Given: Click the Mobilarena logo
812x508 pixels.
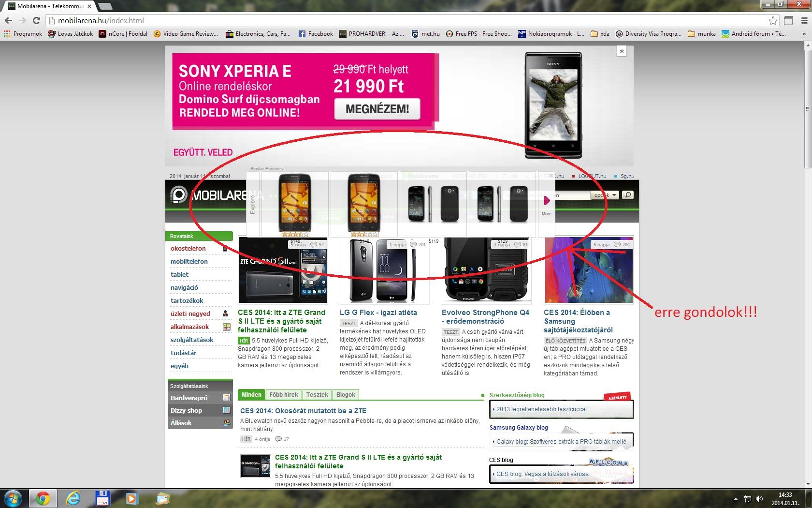Looking at the screenshot, I should [217, 195].
